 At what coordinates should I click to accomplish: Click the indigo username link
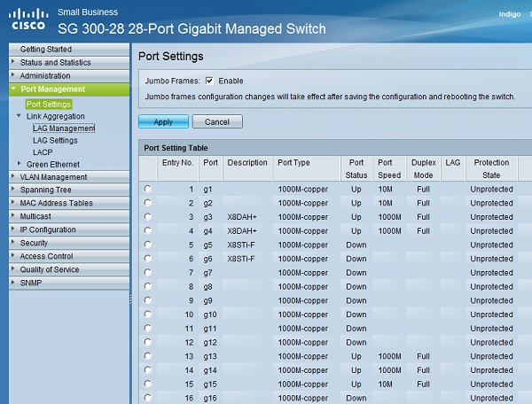509,14
